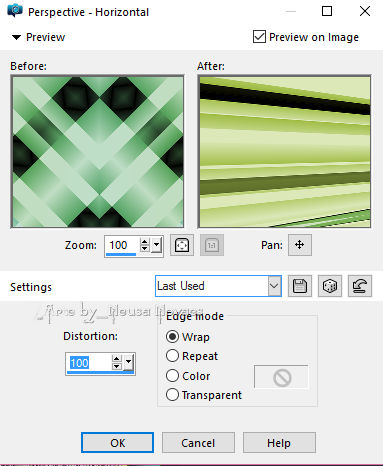The height and width of the screenshot is (466, 383).
Task: Collapse the Preview section triangle
Action: [x=16, y=37]
